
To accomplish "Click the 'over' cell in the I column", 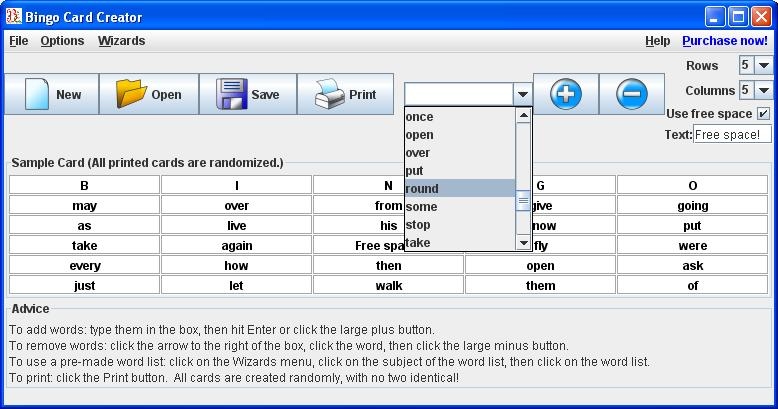I will click(237, 205).
